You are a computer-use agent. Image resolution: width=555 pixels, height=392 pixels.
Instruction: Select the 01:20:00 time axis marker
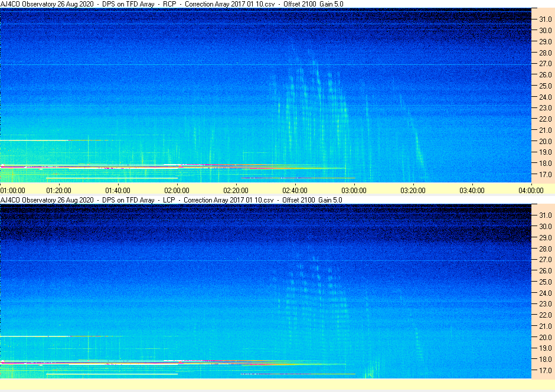point(59,190)
